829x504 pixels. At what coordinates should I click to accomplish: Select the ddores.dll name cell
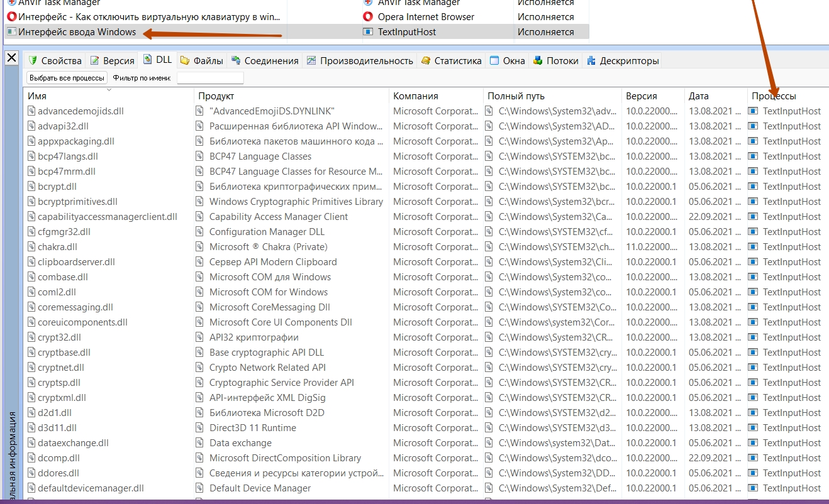[x=58, y=473]
